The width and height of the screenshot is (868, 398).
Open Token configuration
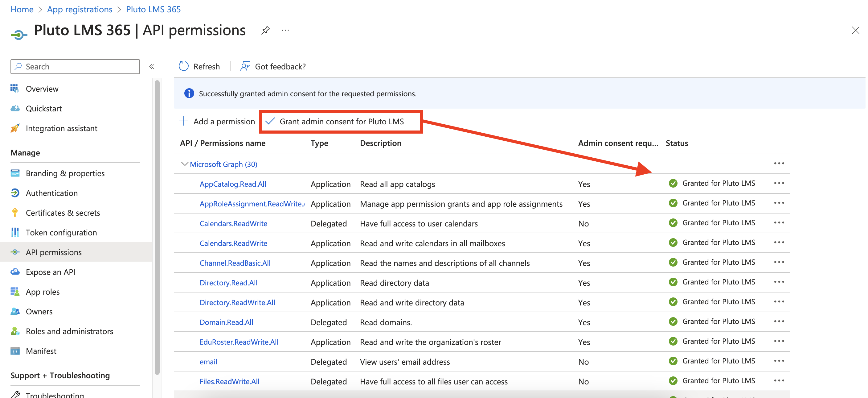61,232
